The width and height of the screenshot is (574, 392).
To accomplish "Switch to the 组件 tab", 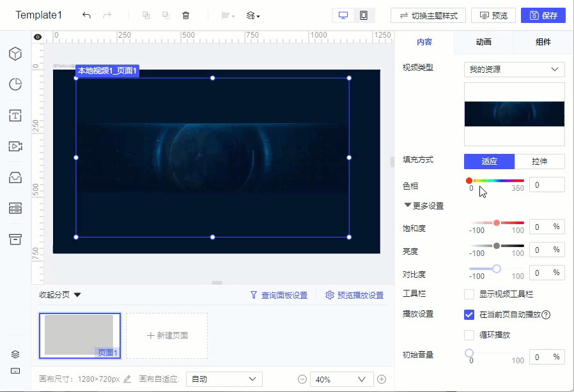I will (543, 42).
